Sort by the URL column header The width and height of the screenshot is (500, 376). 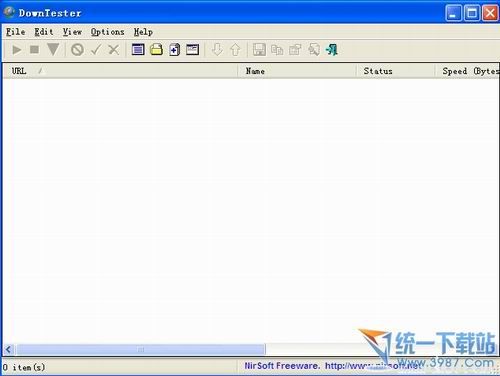pyautogui.click(x=120, y=71)
